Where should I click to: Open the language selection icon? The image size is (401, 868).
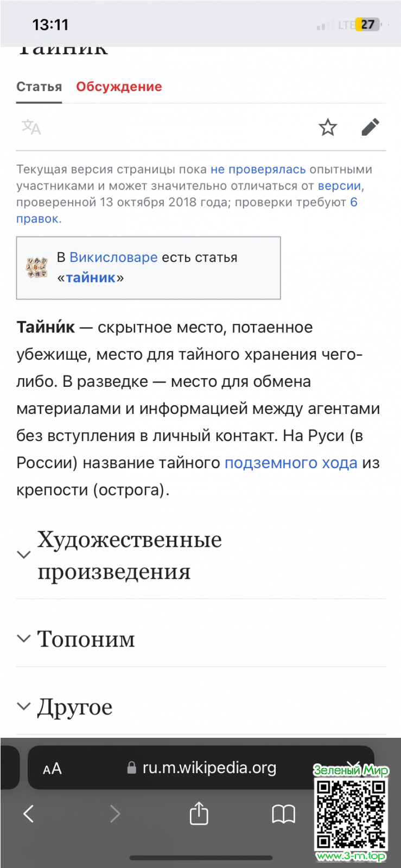(x=31, y=127)
